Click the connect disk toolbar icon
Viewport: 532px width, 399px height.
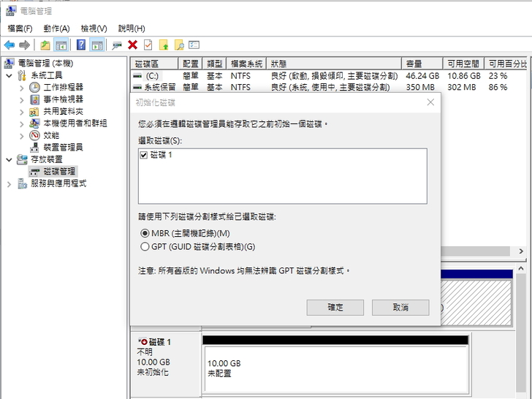(117, 45)
